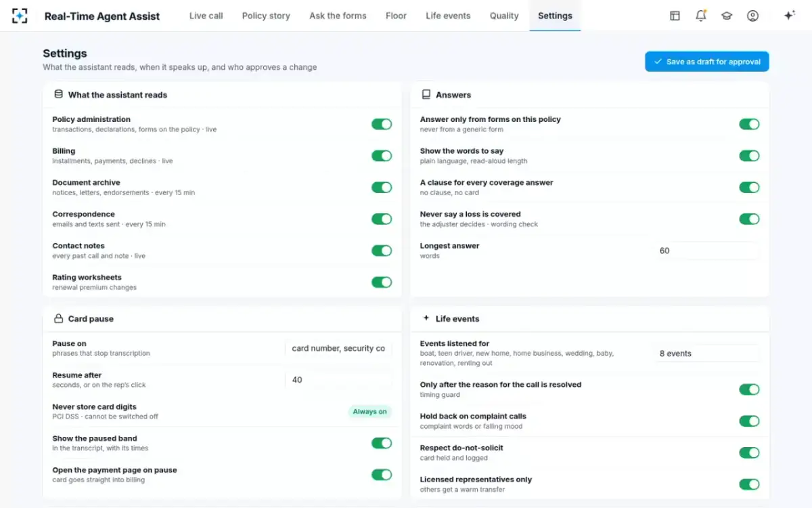Open the AI sparkle icon in header
Viewport: 812px width, 508px height.
coord(789,16)
